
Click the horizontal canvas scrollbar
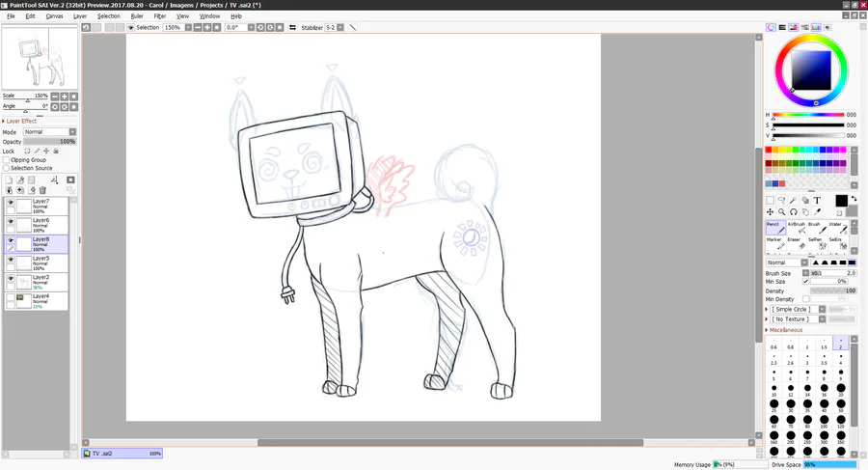point(450,442)
